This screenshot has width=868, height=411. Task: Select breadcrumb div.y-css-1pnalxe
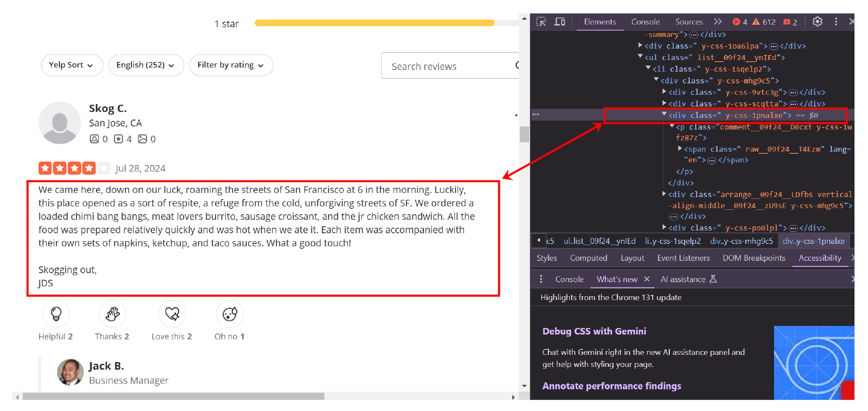point(813,241)
